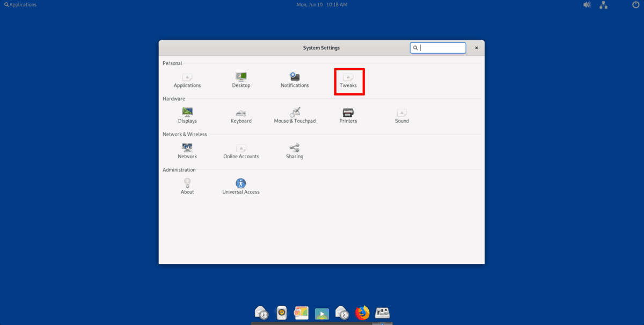Image resolution: width=644 pixels, height=325 pixels.
Task: Open the Applications settings panel
Action: coord(187,80)
